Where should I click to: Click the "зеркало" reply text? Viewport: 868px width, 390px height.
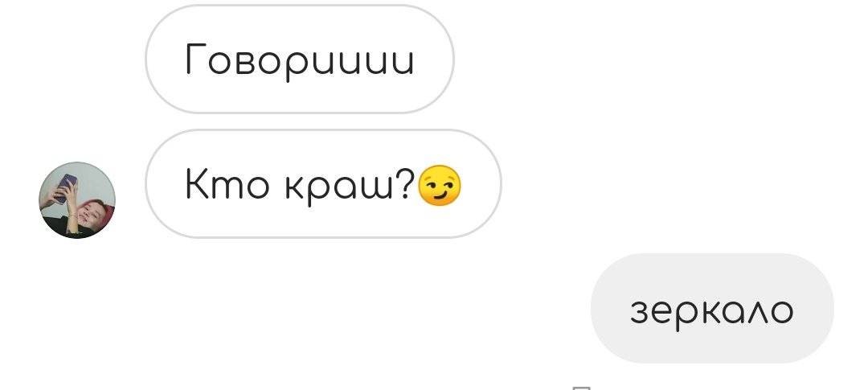pos(712,313)
